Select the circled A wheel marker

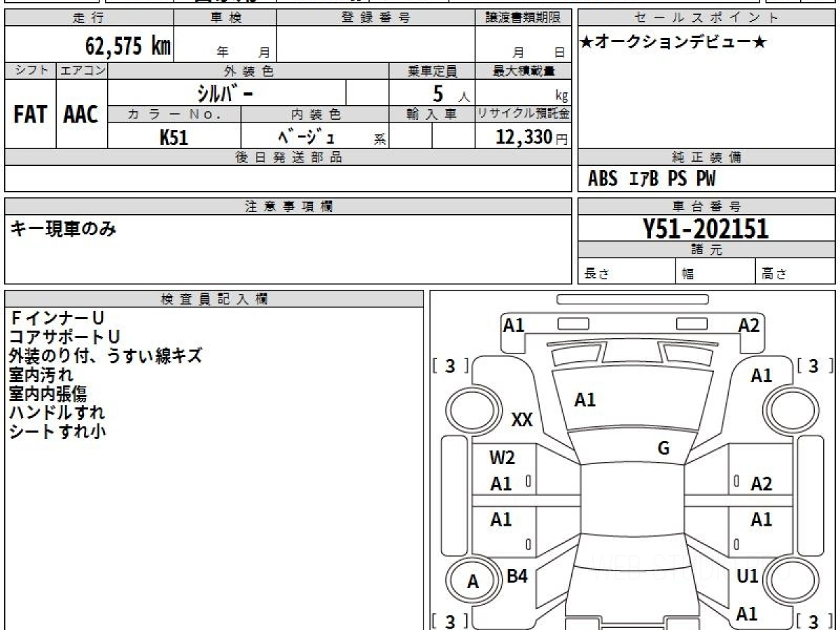[473, 581]
